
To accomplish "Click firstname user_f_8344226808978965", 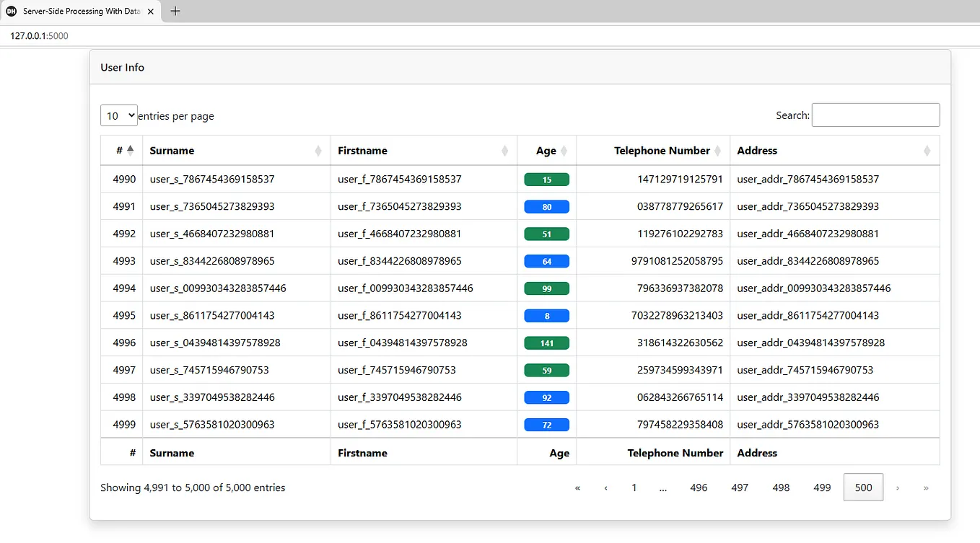I will coord(400,261).
